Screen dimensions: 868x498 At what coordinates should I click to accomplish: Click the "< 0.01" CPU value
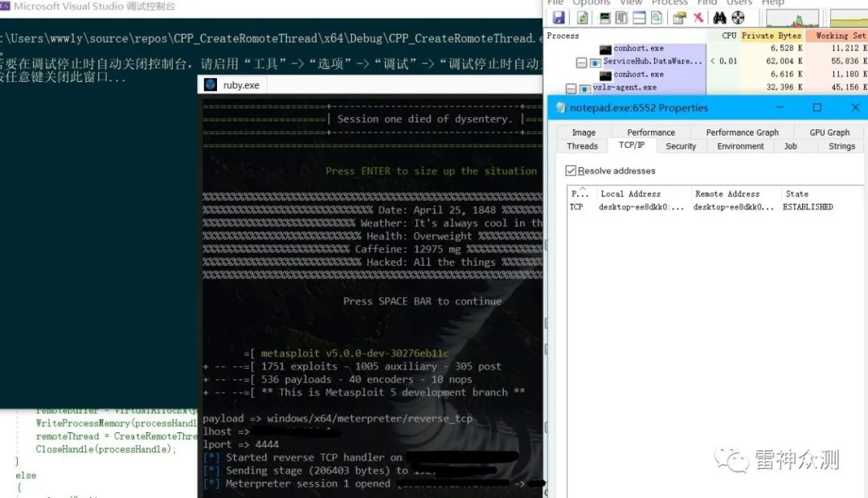click(x=724, y=61)
